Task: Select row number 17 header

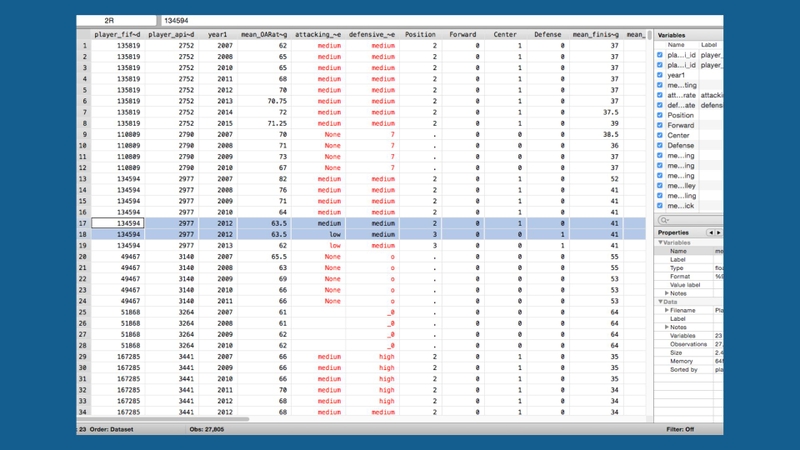Action: point(84,223)
